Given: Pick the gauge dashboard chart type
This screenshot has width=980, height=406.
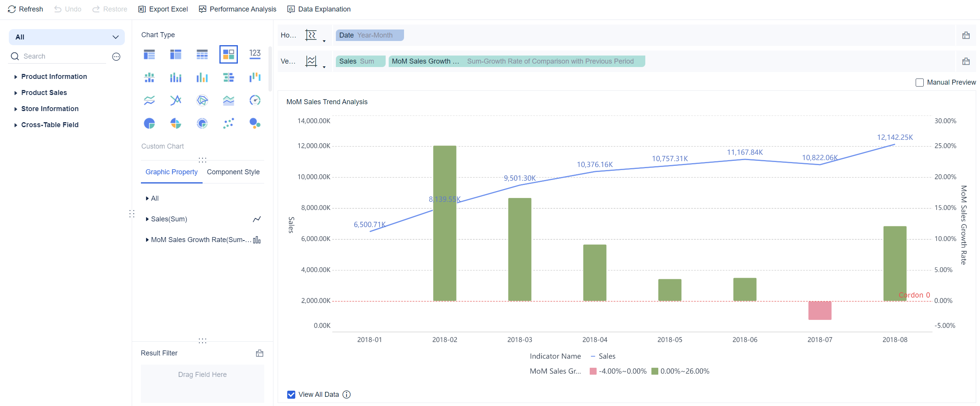Looking at the screenshot, I should (x=255, y=100).
